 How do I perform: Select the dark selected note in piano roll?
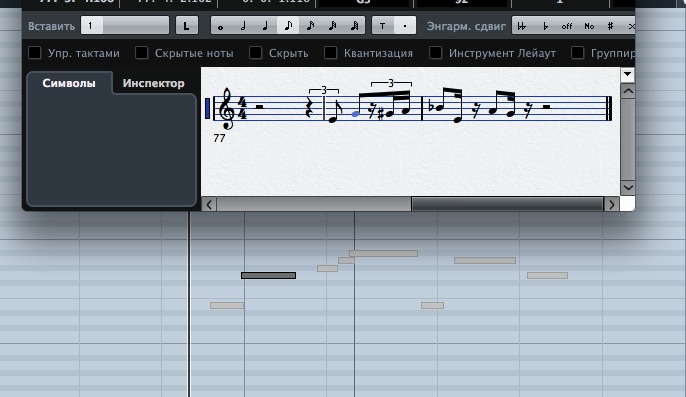click(269, 275)
